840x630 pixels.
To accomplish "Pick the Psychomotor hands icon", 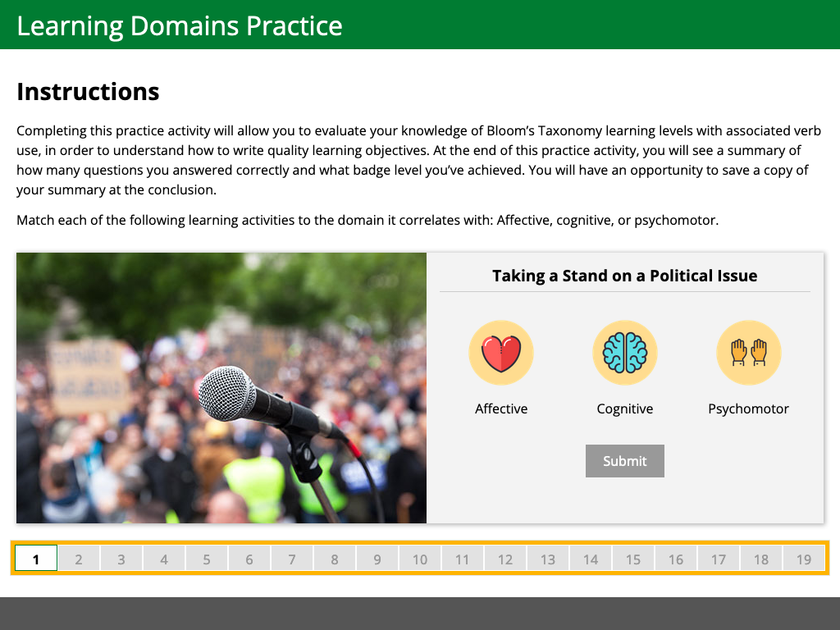I will 748,353.
